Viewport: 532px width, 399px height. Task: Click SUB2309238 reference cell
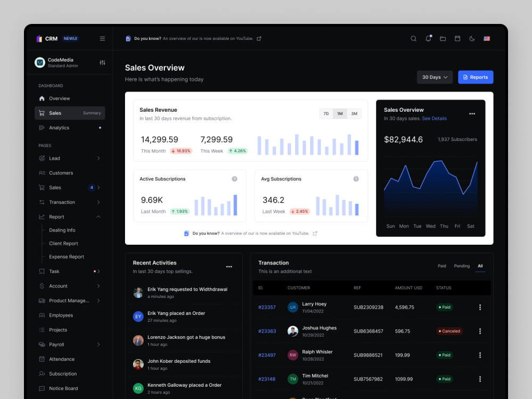pyautogui.click(x=368, y=307)
